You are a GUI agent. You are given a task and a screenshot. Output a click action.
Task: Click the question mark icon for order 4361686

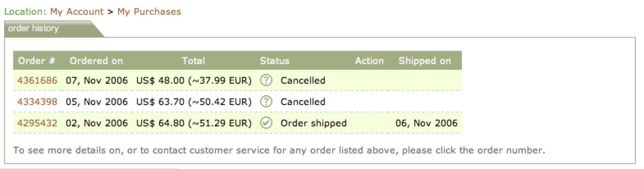coord(266,80)
